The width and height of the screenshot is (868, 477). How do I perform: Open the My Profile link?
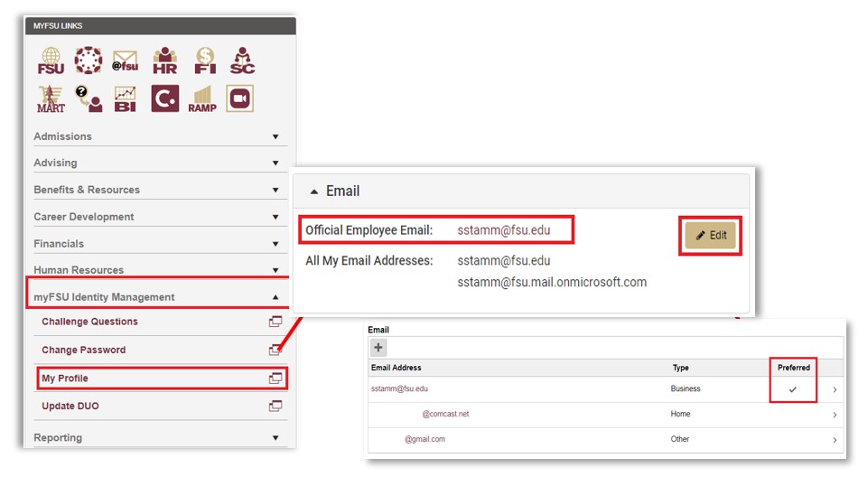pos(66,378)
